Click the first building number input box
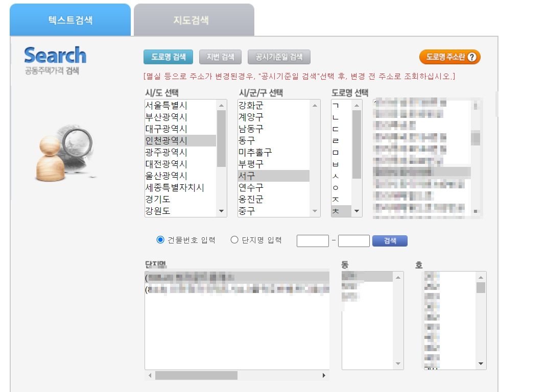This screenshot has height=392, width=547. pos(313,240)
